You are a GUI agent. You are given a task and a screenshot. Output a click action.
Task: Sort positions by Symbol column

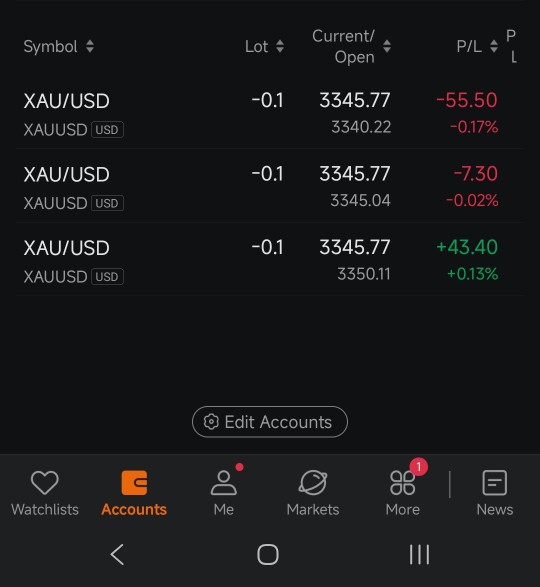point(58,46)
